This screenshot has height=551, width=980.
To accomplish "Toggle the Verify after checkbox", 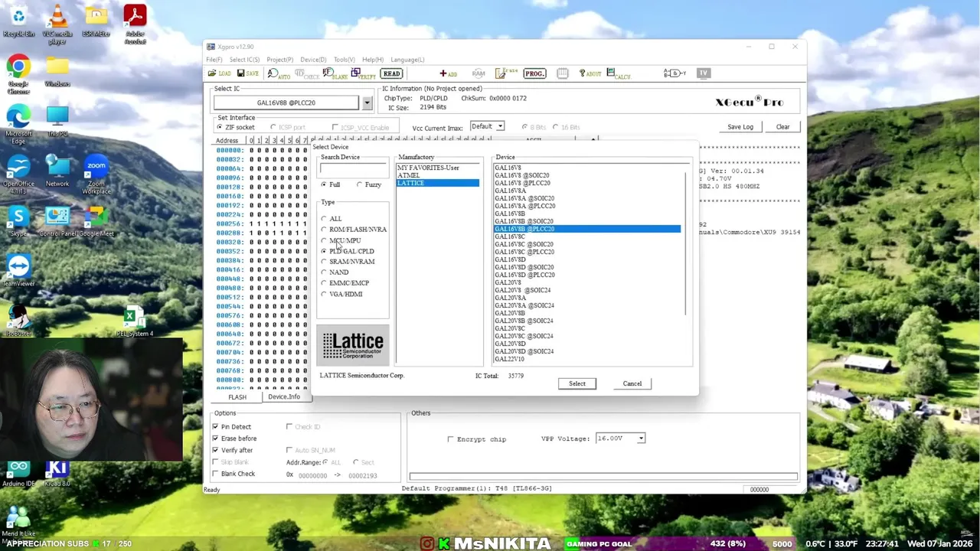I will point(215,451).
